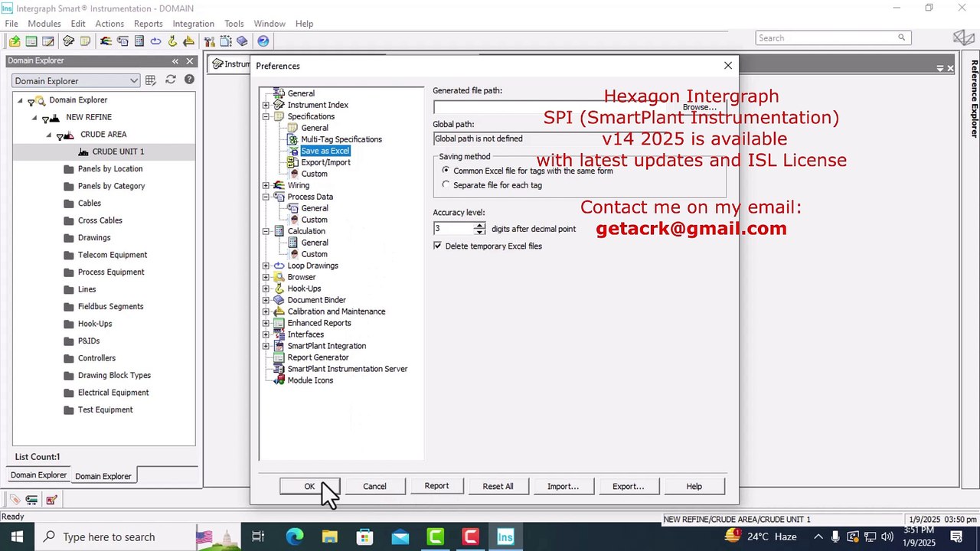Switch to the second Domain Explorer bottom tab
Viewport: 980px width, 551px height.
pyautogui.click(x=103, y=476)
